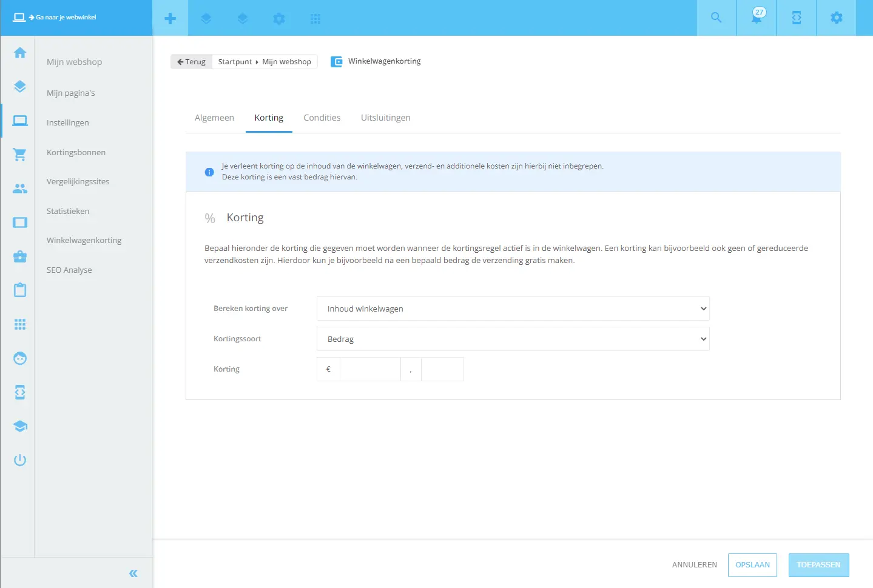Click Startpunt in the breadcrumb
The width and height of the screenshot is (873, 588).
(235, 62)
